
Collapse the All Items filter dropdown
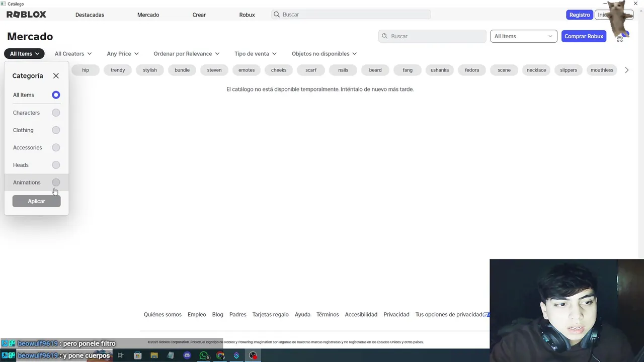(x=24, y=54)
